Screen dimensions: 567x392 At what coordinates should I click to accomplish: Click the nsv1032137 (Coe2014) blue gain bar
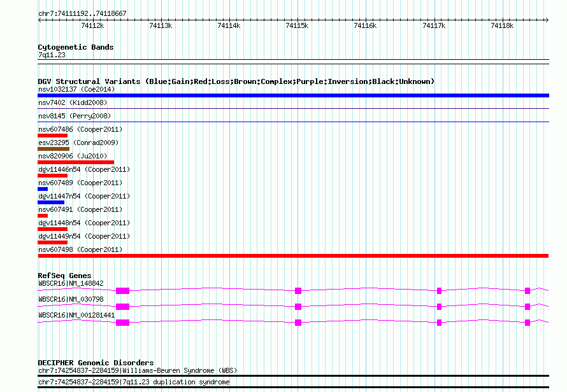(x=293, y=95)
